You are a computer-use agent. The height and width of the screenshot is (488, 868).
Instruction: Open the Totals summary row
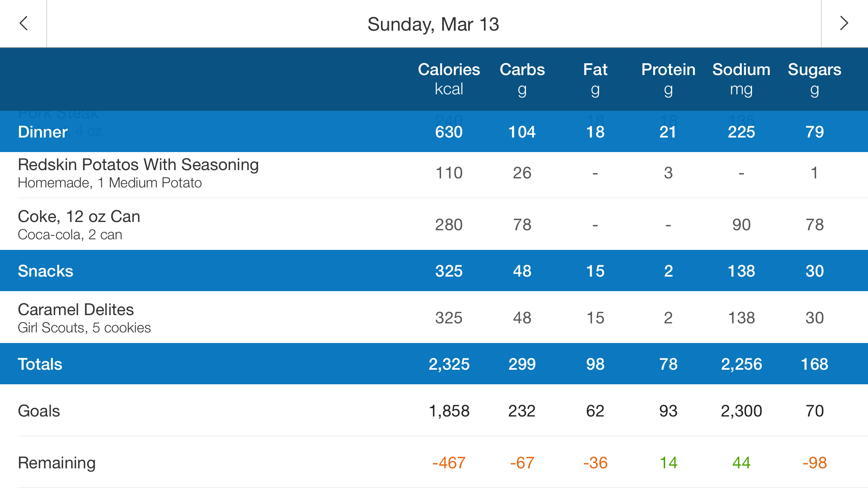[40, 364]
